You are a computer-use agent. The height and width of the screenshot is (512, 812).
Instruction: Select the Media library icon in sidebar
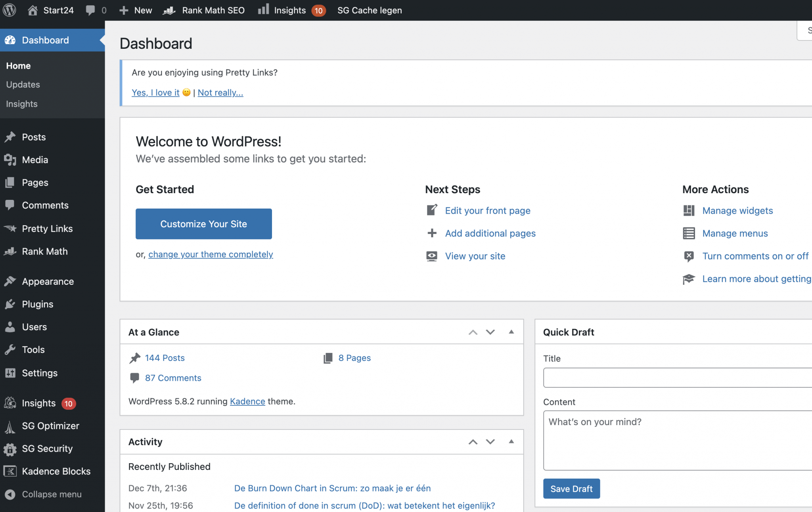pyautogui.click(x=11, y=160)
